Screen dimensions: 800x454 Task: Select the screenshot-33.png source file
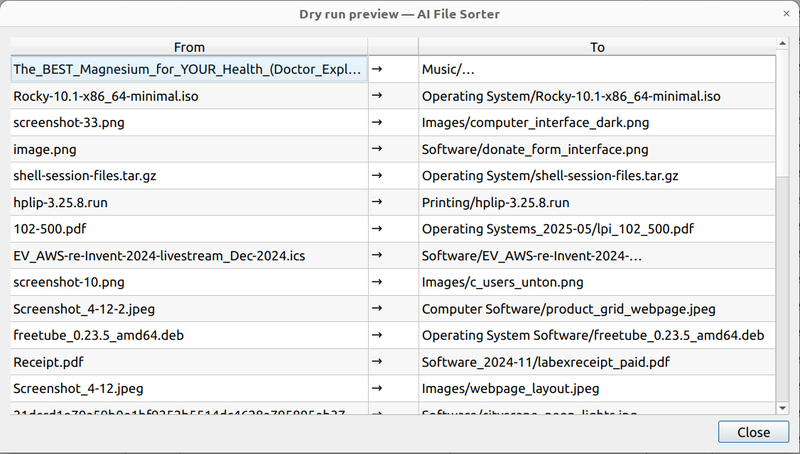pos(69,123)
